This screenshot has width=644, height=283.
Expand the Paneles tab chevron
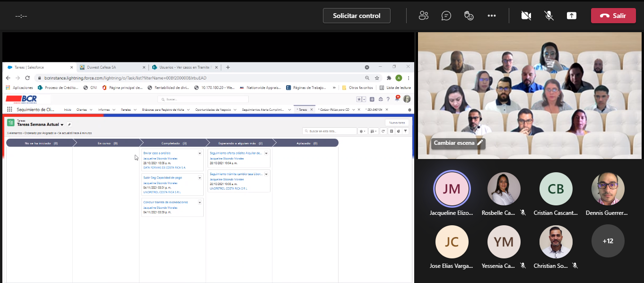(x=135, y=110)
